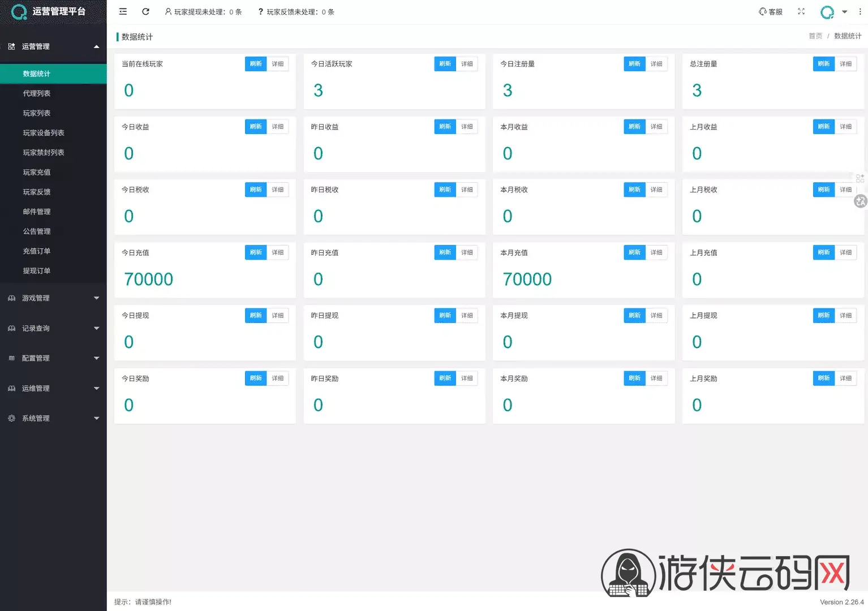Open the 客服 customer service headset icon
This screenshot has width=868, height=611.
(763, 11)
